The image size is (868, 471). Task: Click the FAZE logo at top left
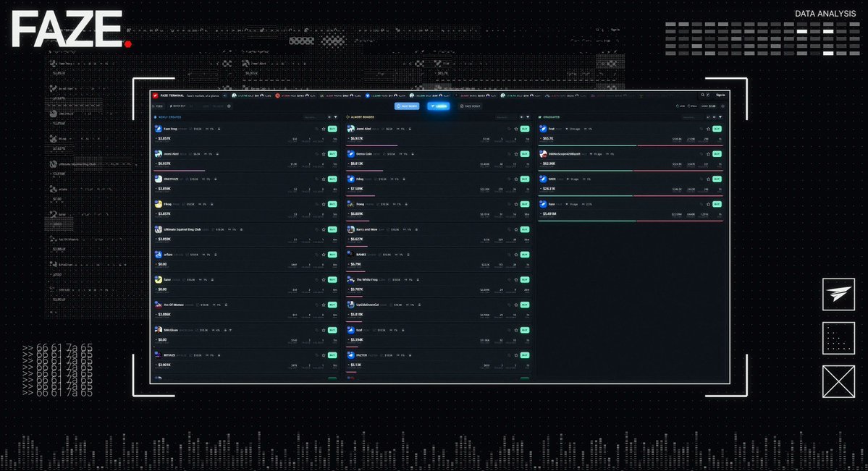coord(72,30)
